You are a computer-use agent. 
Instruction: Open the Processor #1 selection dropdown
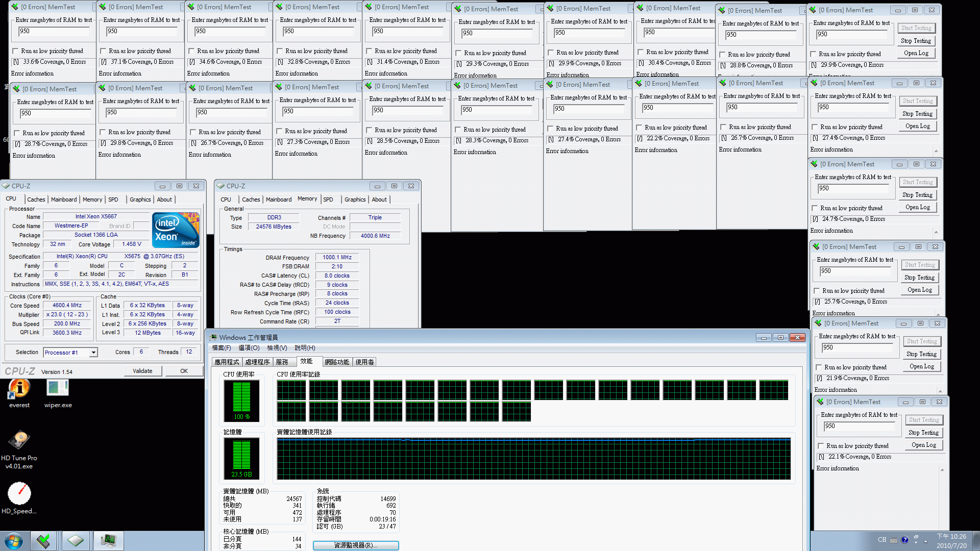[x=93, y=353]
